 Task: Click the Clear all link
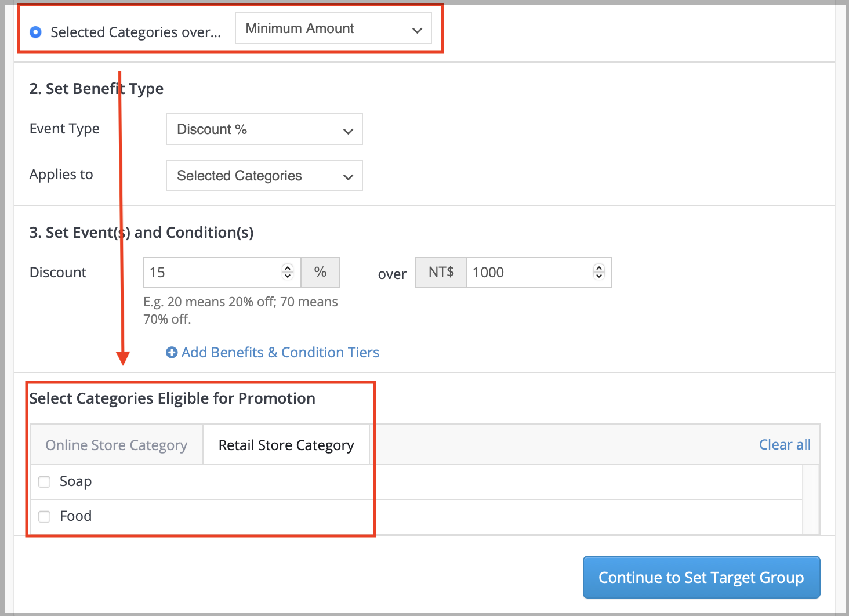[x=785, y=445]
